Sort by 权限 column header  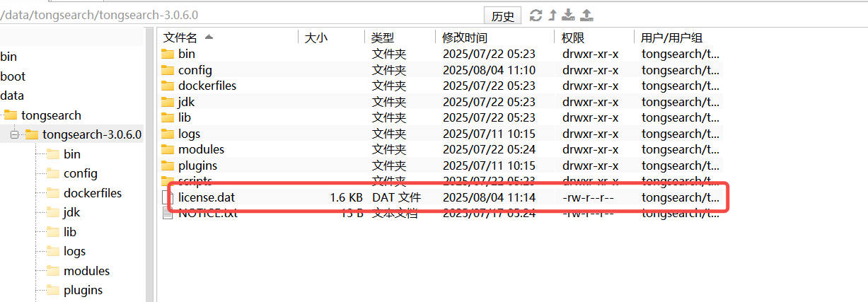click(573, 37)
